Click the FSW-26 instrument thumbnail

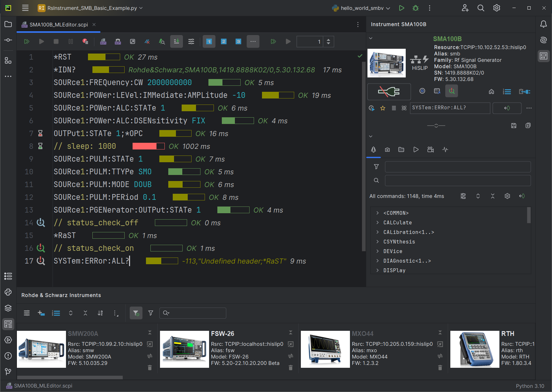coord(185,349)
